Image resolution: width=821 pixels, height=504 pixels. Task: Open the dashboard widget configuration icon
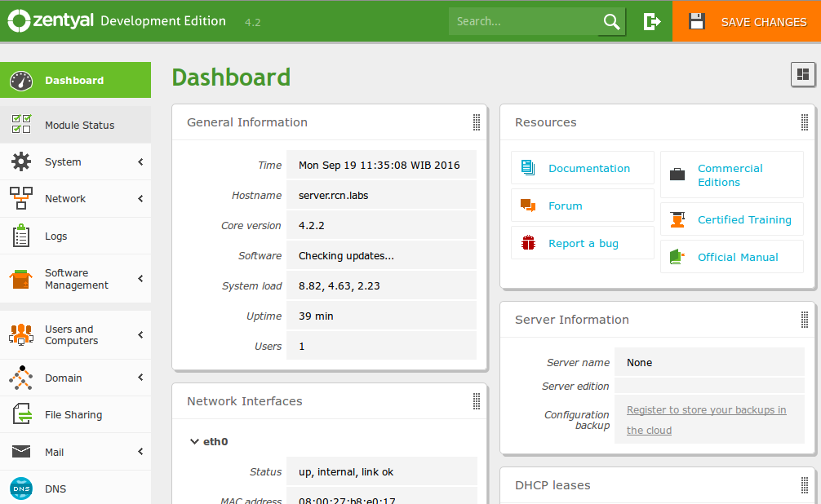pos(803,74)
